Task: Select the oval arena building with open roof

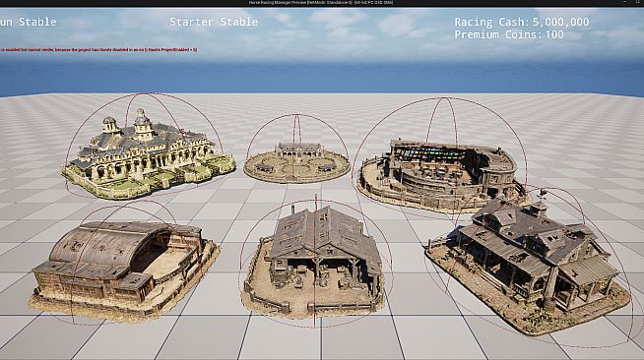Action: tap(441, 175)
